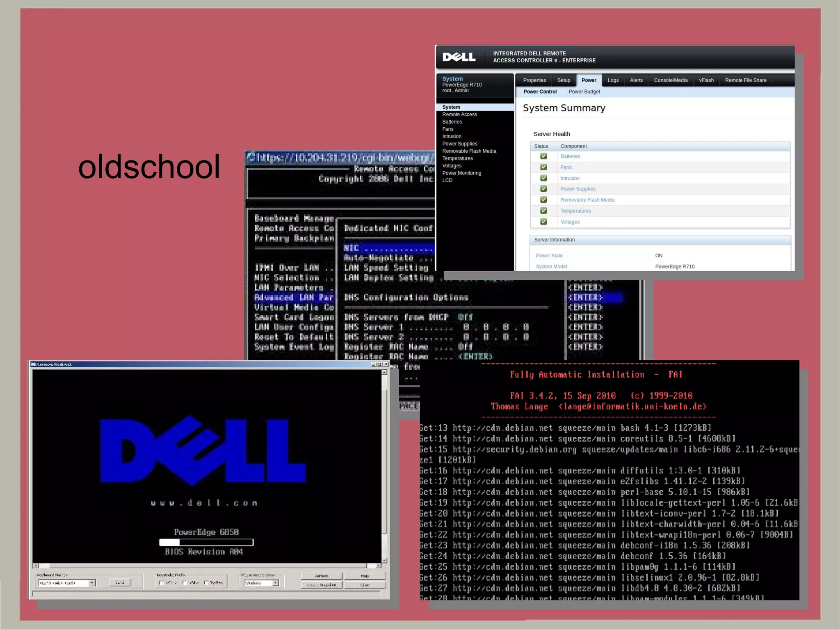840x630 pixels.
Task: Enable the Alt keystroke prefix checkbox
Action: click(185, 583)
